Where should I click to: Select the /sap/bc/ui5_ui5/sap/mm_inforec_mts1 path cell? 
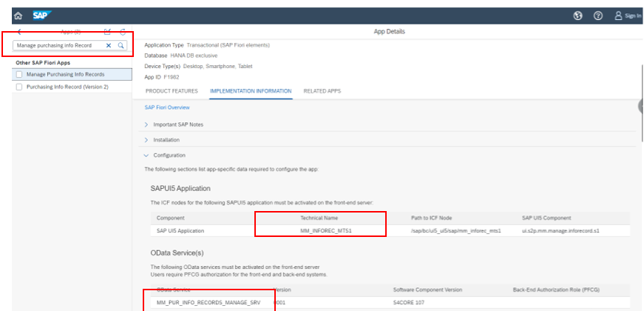click(x=456, y=231)
